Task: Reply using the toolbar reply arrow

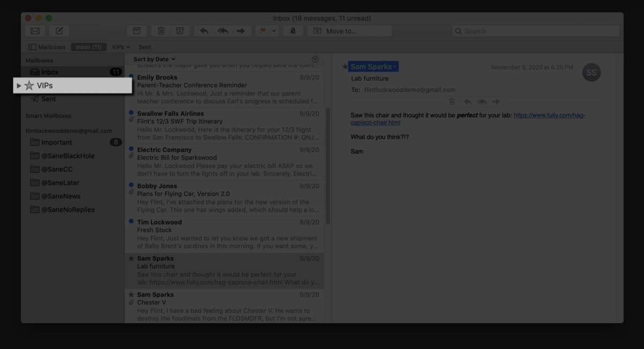Action: click(x=204, y=31)
